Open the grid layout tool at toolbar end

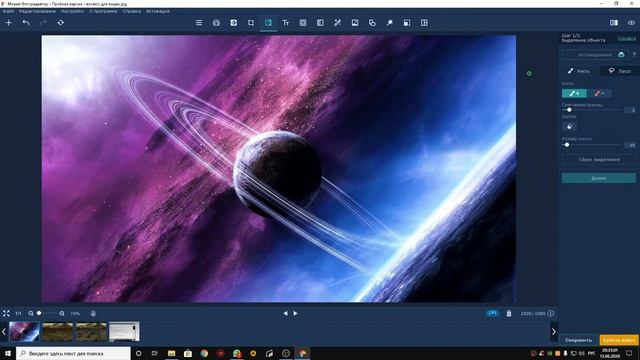424,23
